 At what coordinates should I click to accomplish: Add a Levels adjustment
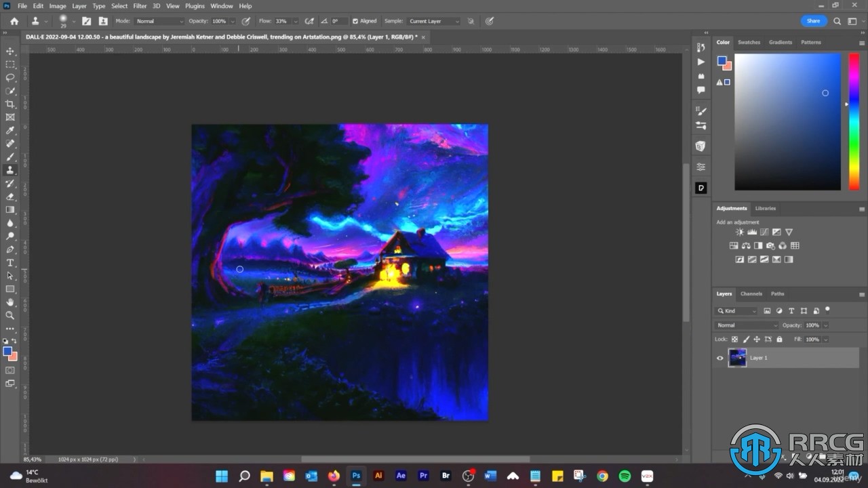click(752, 232)
